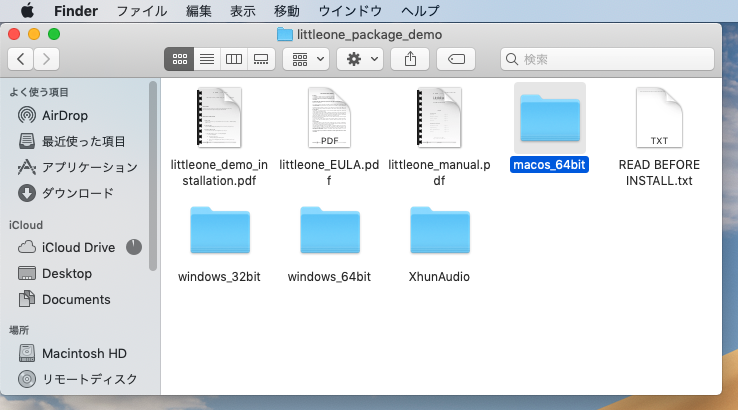Click the windows_32bit name label

pos(219,277)
